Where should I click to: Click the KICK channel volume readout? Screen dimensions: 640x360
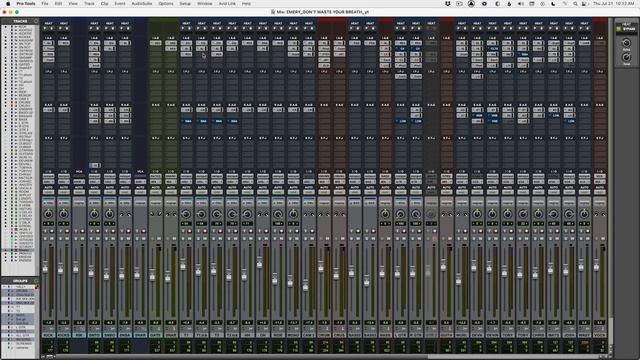pyautogui.click(x=48, y=322)
